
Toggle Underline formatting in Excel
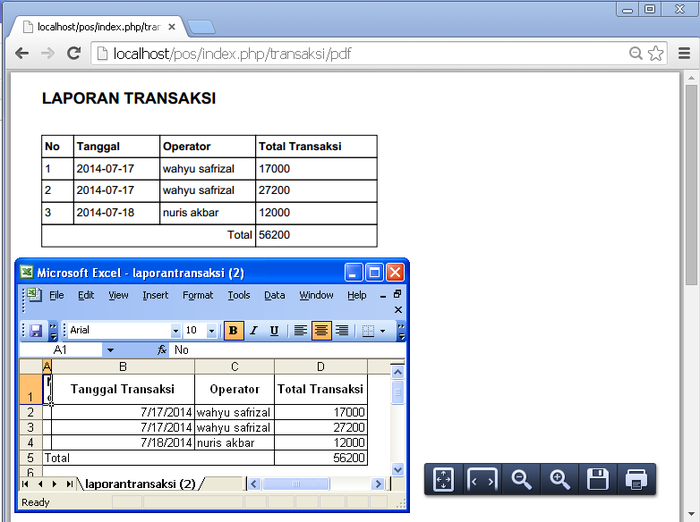pos(274,330)
